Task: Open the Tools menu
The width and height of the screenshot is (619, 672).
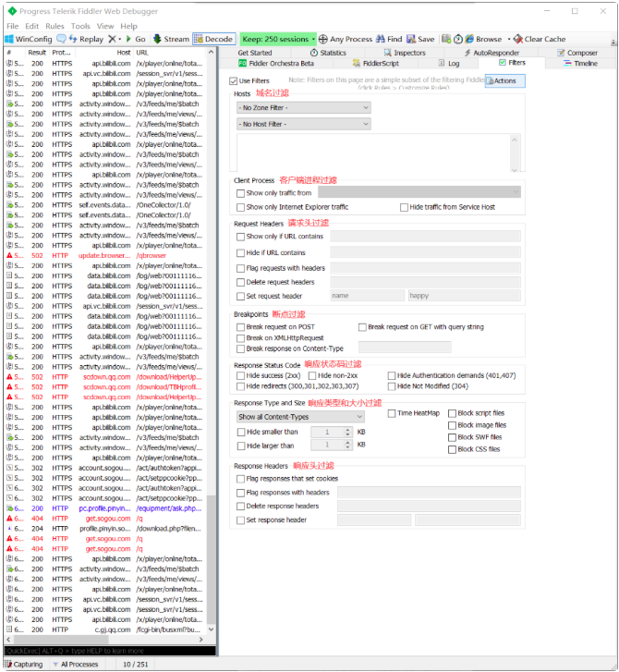Action: coord(80,26)
